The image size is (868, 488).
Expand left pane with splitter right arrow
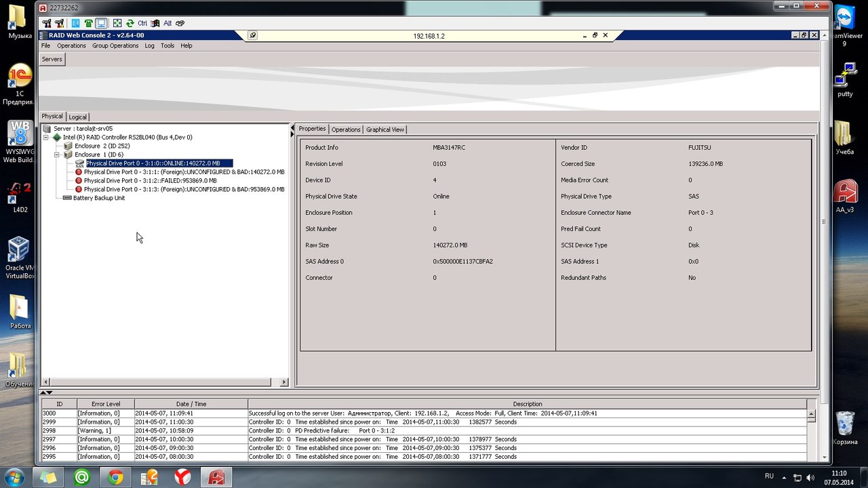(293, 133)
